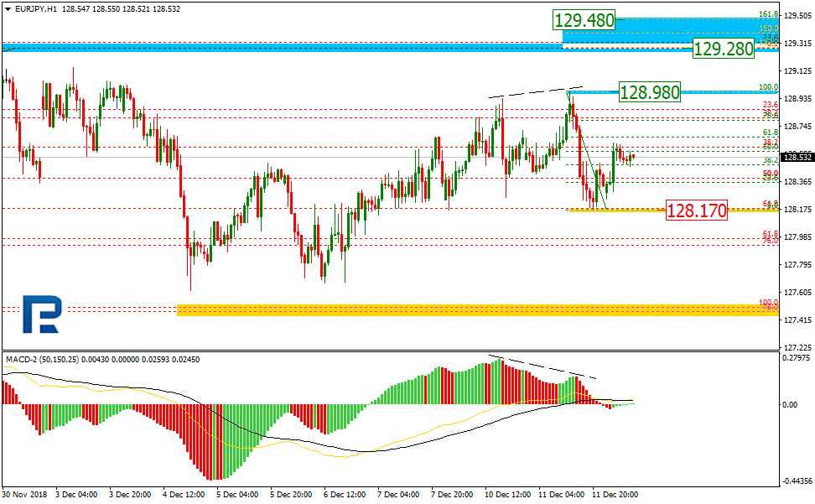Select the green 128.980 price label
815x504 pixels.
point(649,92)
